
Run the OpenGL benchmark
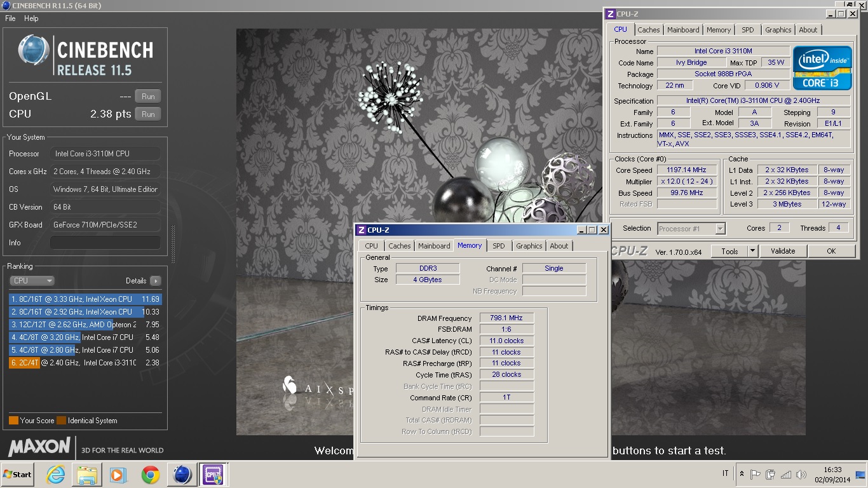(x=148, y=97)
